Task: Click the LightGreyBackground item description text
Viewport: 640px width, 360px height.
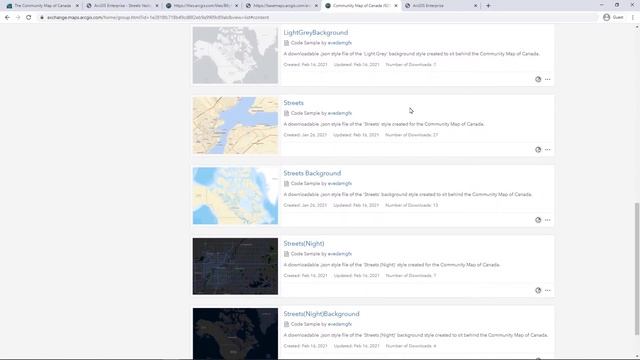Action: click(x=411, y=54)
